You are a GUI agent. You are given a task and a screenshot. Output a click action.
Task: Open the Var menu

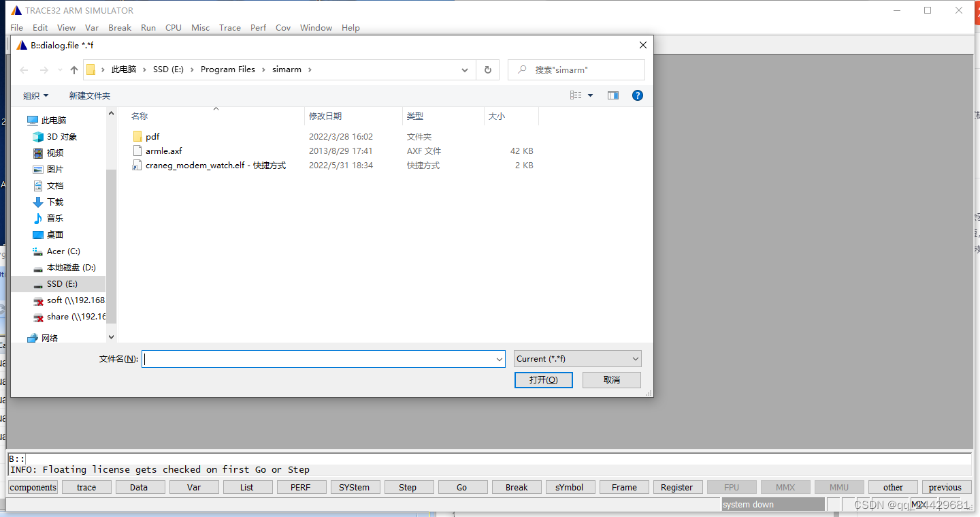pos(92,28)
